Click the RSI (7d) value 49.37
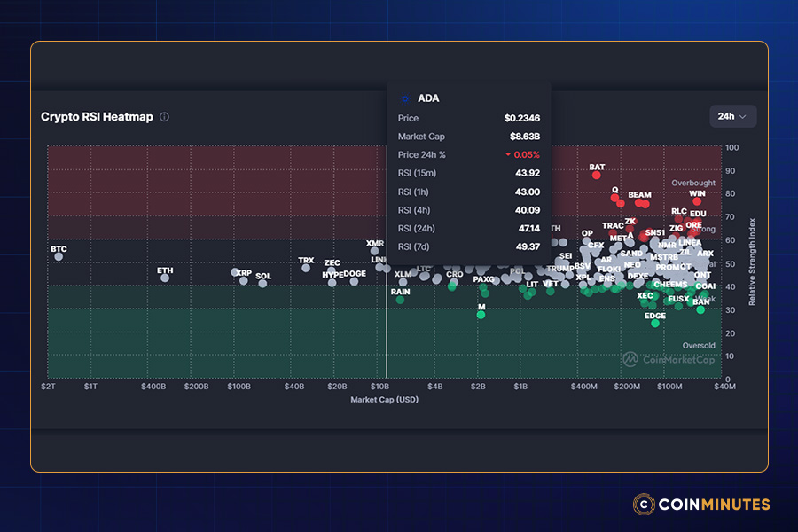The height and width of the screenshot is (532, 798). pyautogui.click(x=528, y=246)
